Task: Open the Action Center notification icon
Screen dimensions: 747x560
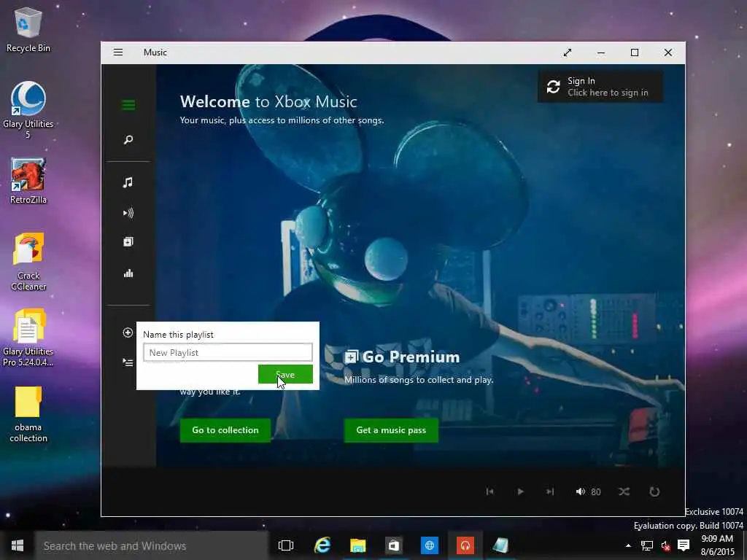Action: 684,545
